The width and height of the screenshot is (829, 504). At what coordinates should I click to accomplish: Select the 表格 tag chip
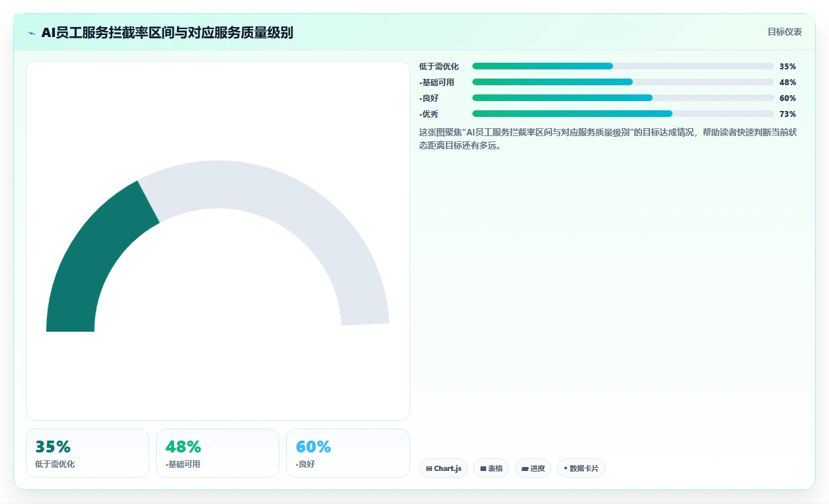(491, 468)
